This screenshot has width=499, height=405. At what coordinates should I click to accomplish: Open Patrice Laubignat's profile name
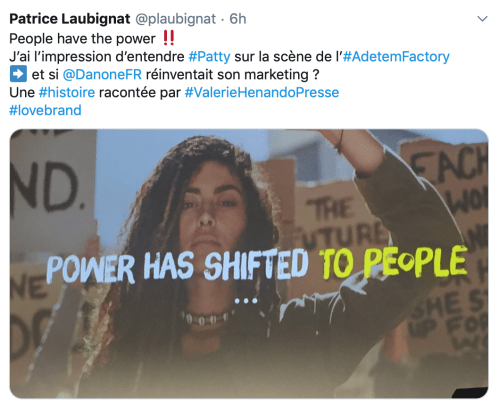pos(70,19)
